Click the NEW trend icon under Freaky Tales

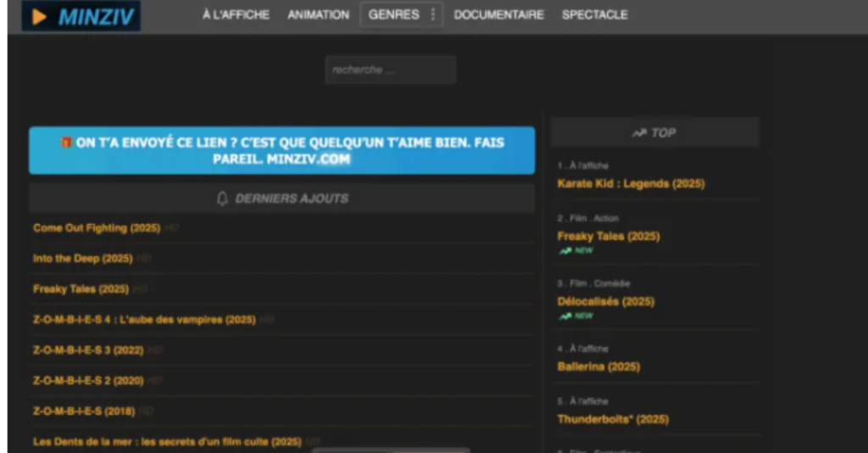click(x=565, y=251)
